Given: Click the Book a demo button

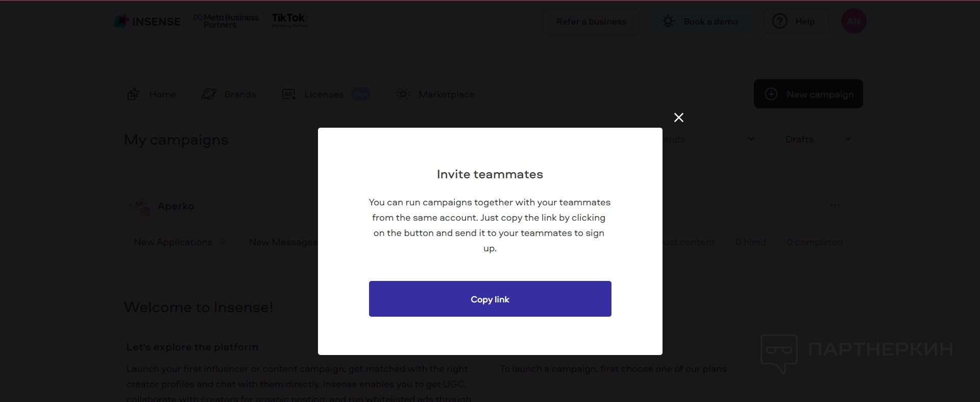Looking at the screenshot, I should click(x=701, y=21).
